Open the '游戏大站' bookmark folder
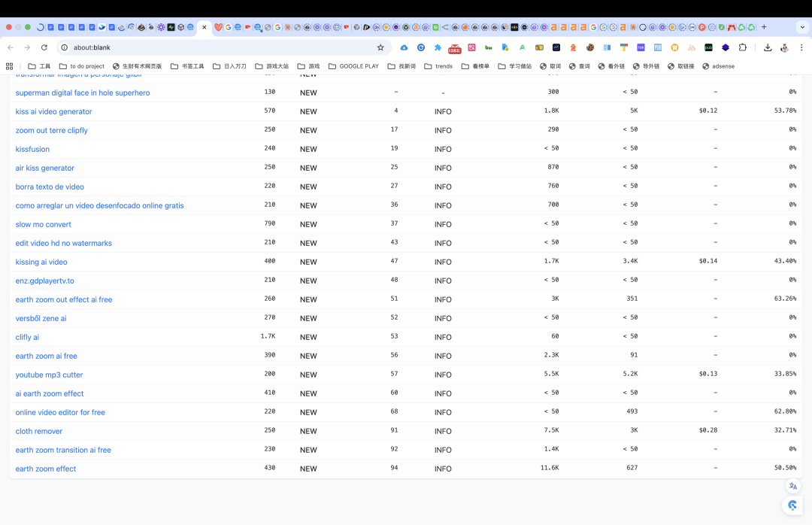This screenshot has width=812, height=525. [x=272, y=66]
